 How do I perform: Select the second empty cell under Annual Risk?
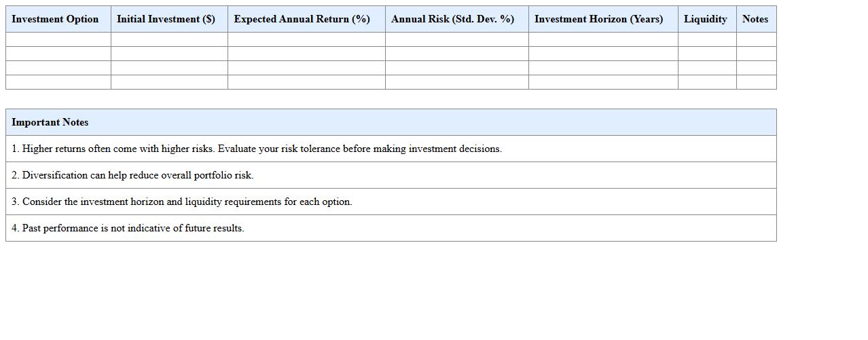[x=456, y=54]
